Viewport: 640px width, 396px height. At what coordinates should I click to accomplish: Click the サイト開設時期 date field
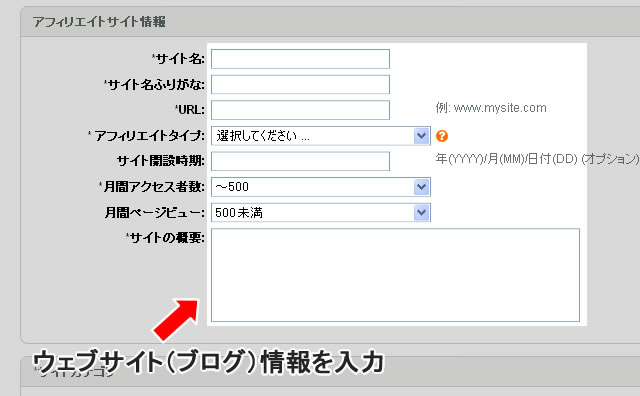300,161
